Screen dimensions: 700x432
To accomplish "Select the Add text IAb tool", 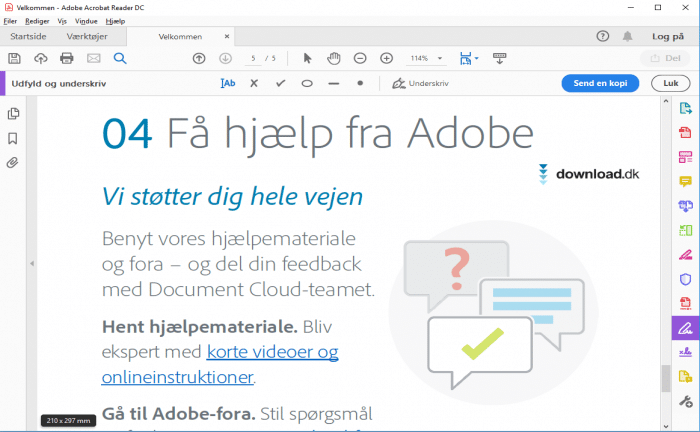I will coord(228,83).
